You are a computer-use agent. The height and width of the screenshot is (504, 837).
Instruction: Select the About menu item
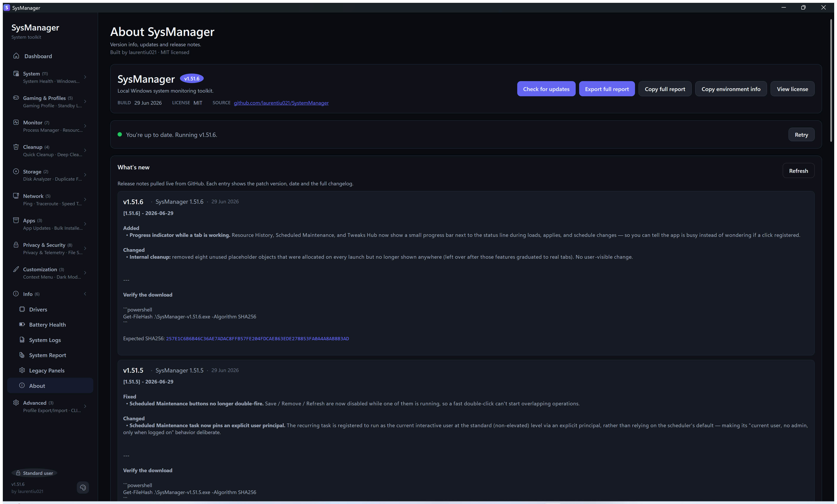coord(50,385)
